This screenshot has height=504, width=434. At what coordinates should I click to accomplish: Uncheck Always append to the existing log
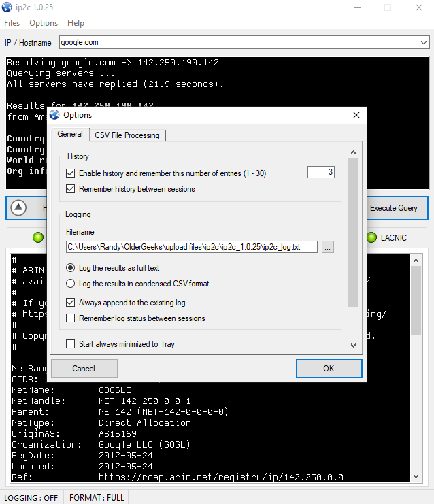click(70, 303)
